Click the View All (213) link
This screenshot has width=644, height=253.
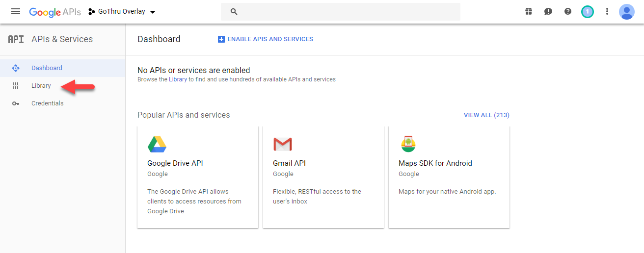486,115
